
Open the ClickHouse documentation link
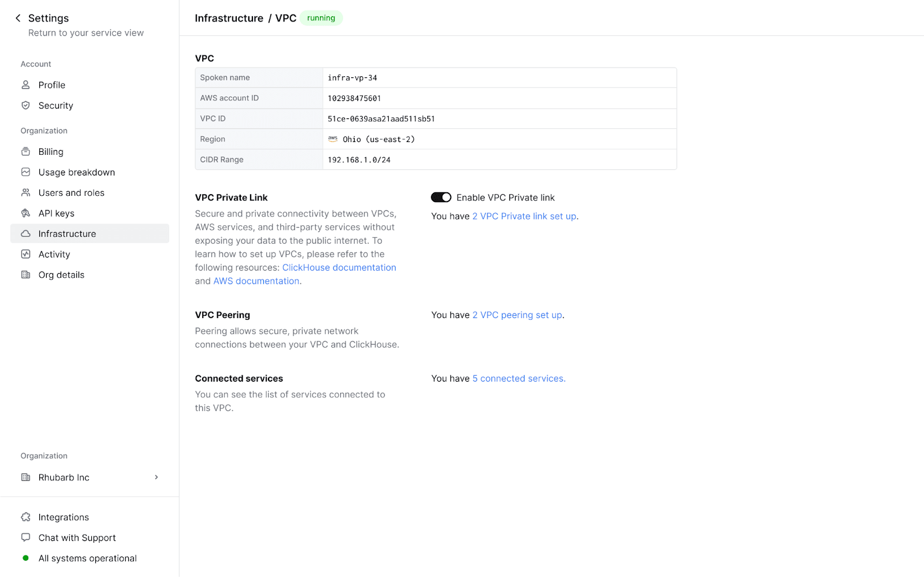[339, 268]
